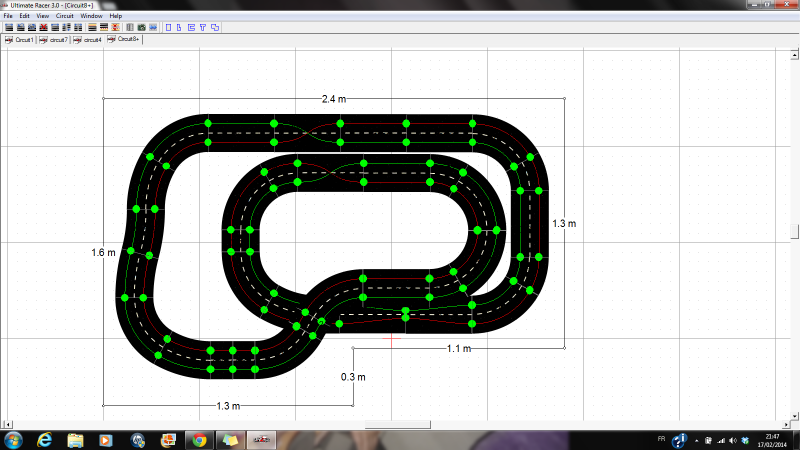Click the camera icon in the toolbar
Viewport: 800px width, 450px height.
tap(140, 27)
